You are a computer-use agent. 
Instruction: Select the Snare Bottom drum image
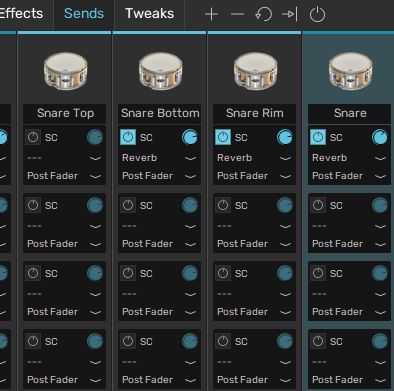pos(160,71)
